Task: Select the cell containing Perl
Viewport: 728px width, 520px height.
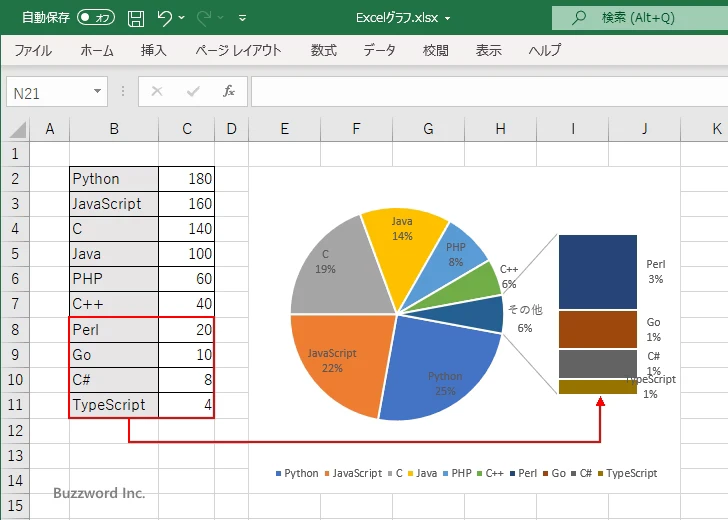Action: pos(114,330)
